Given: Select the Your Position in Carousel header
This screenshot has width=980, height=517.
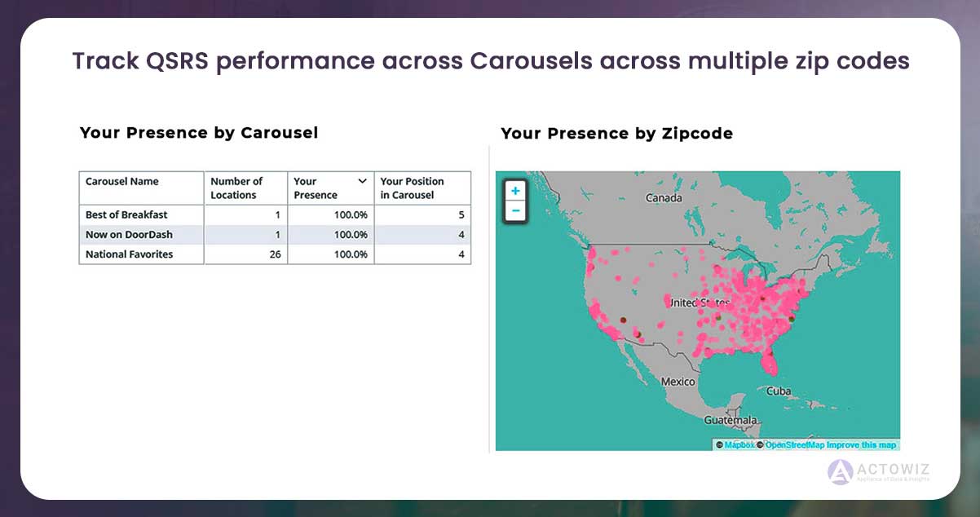Looking at the screenshot, I should coord(422,188).
